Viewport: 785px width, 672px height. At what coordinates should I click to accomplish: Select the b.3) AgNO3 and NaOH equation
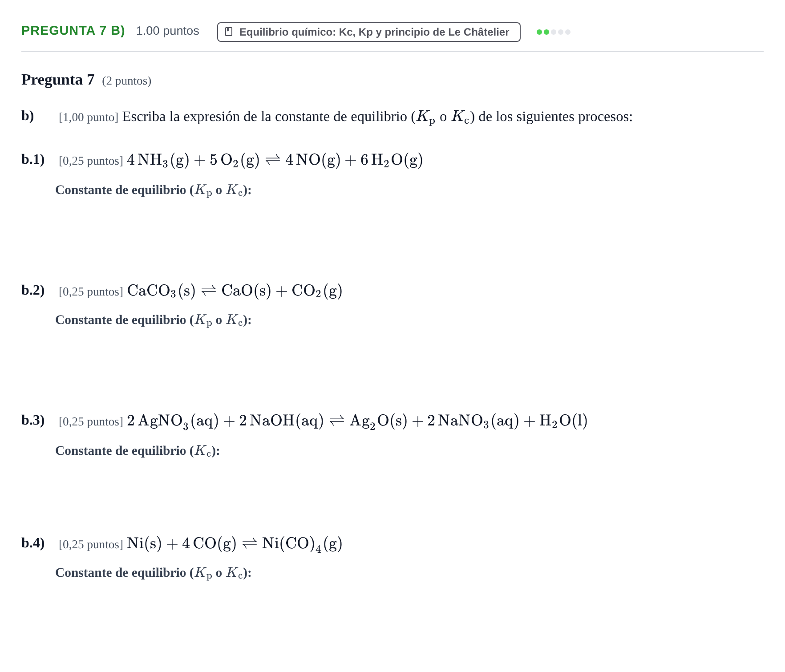coord(357,421)
